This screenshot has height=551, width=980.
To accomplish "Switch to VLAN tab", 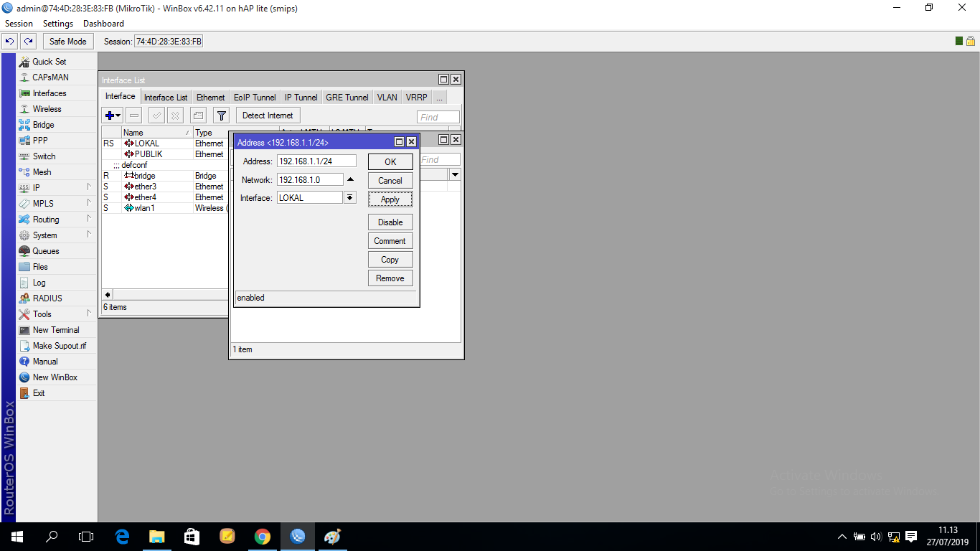I will [x=387, y=98].
